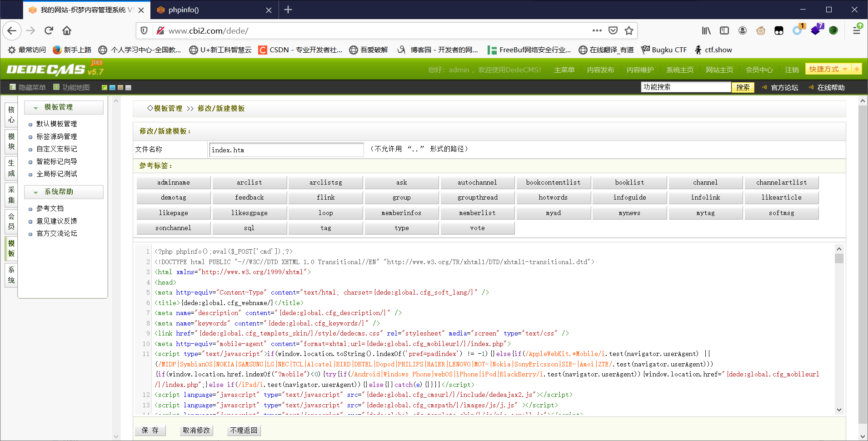Open page actions three-dot menu
868x441 pixels.
(597, 30)
